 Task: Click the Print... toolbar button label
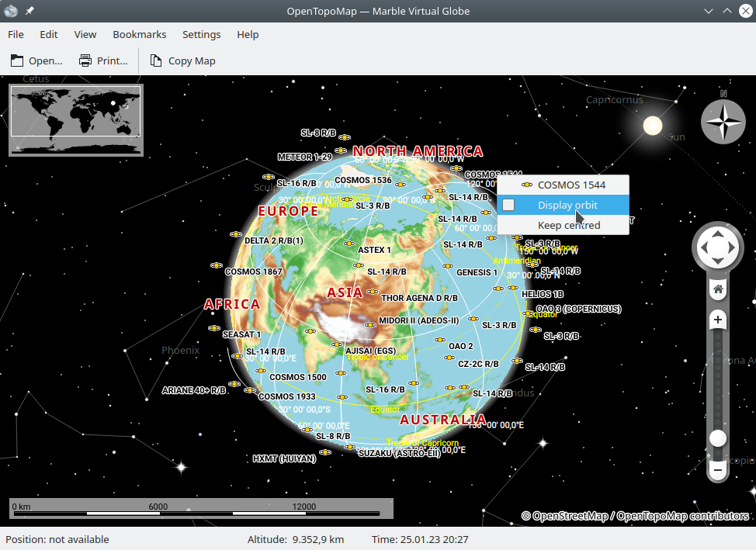[x=113, y=61]
